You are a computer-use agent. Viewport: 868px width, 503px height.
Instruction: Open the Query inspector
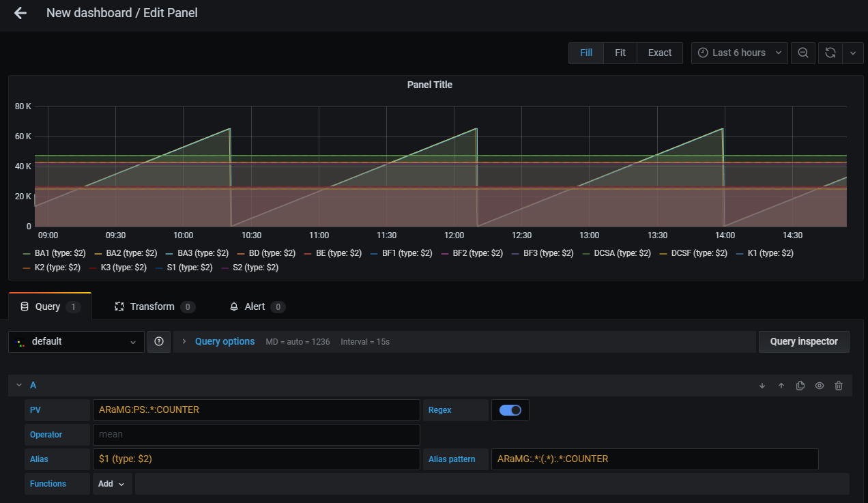pos(803,342)
